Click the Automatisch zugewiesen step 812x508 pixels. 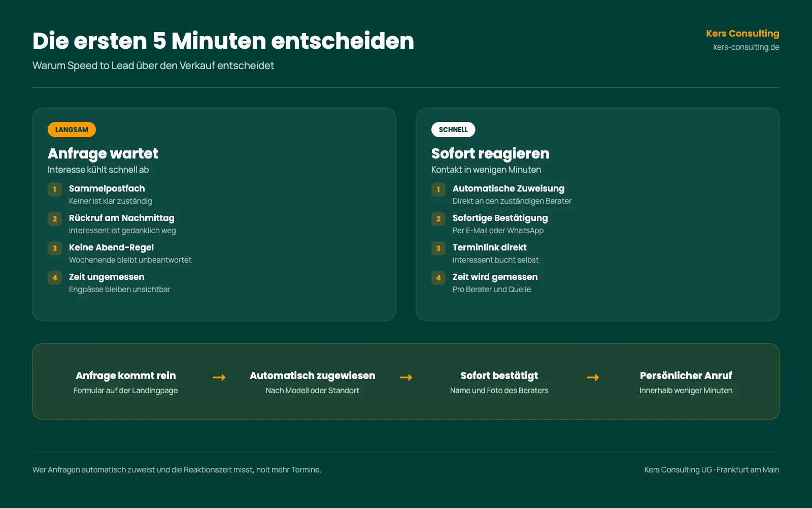(x=313, y=375)
